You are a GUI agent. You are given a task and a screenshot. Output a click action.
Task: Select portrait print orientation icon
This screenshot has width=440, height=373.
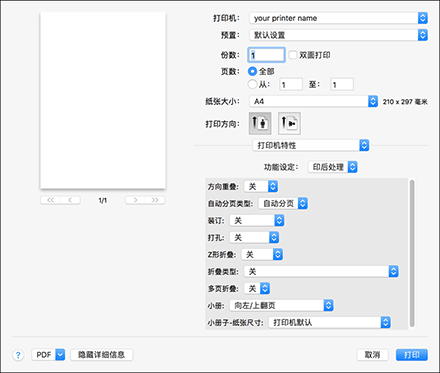tap(260, 123)
